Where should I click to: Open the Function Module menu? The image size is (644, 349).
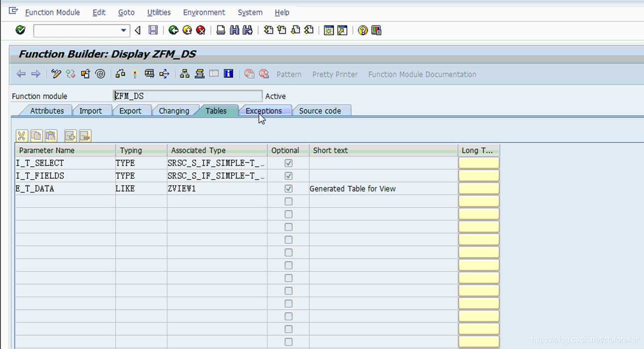[52, 12]
